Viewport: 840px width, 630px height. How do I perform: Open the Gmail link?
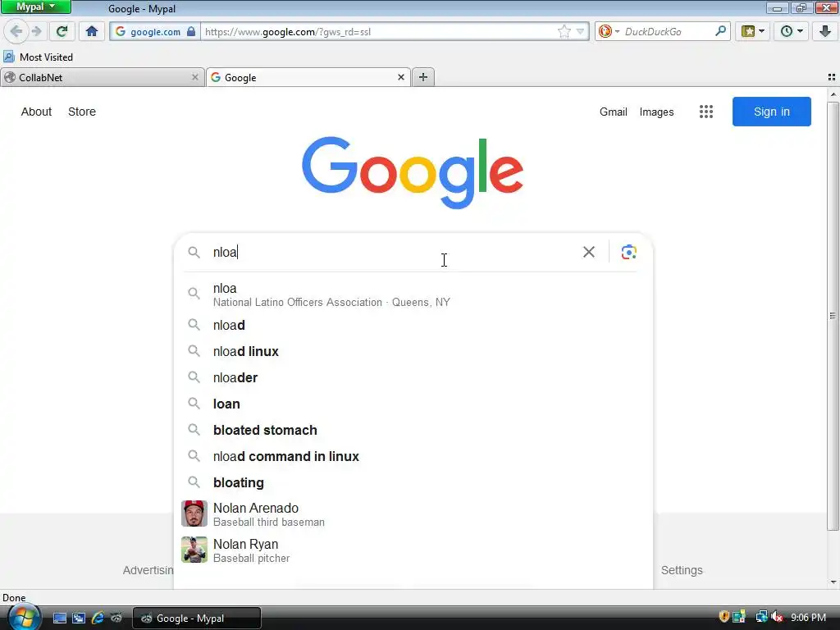coord(614,112)
